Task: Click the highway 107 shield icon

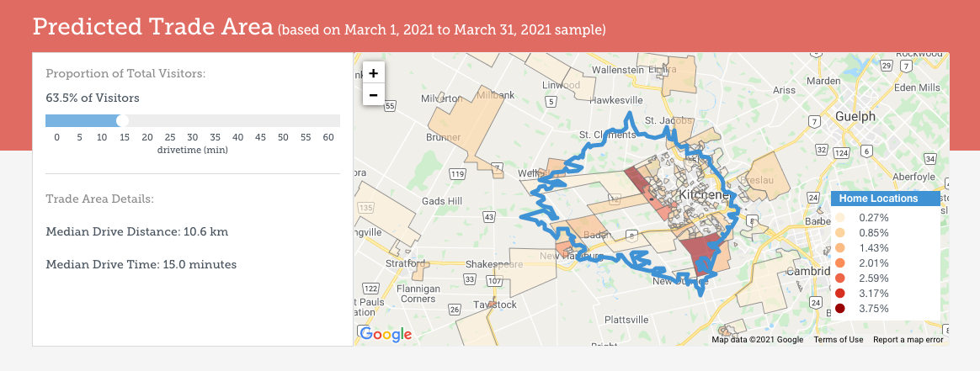Action: pos(494,281)
